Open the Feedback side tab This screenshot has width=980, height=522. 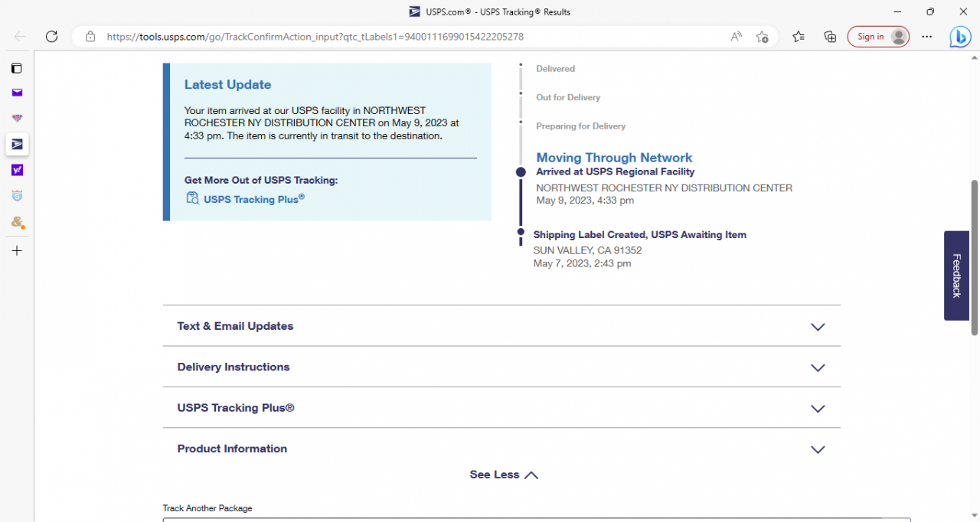tap(956, 276)
